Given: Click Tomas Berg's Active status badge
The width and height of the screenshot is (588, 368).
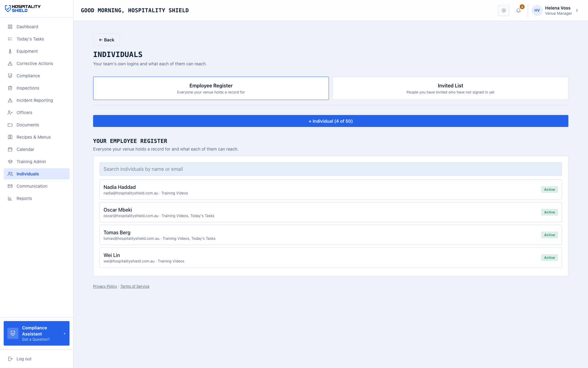Looking at the screenshot, I should 549,235.
